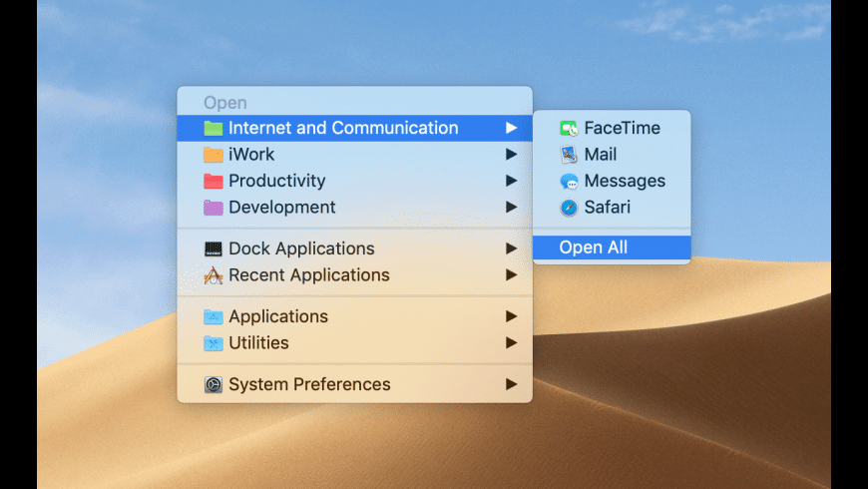
Task: Launch FaceTime from the submenu
Action: coord(612,128)
